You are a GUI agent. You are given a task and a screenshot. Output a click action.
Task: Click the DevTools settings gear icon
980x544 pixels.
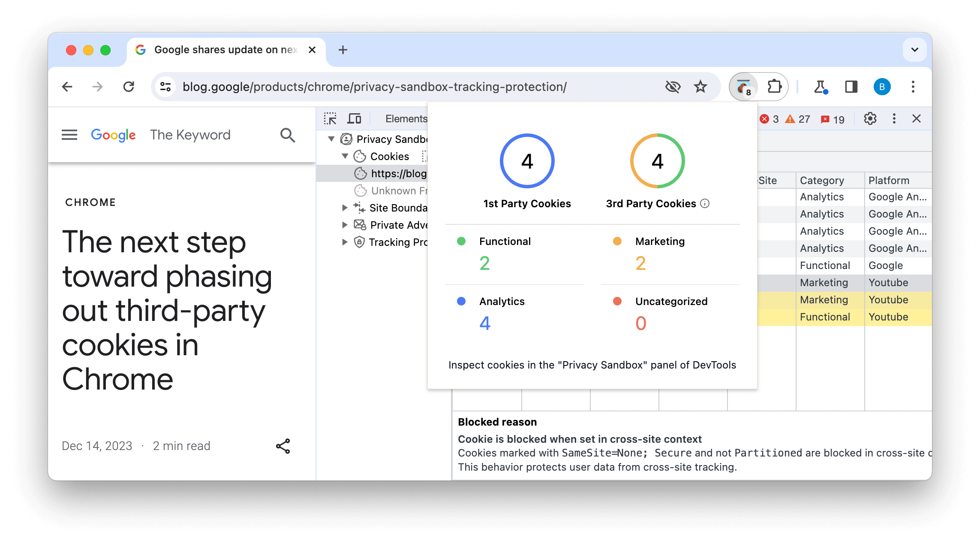point(869,118)
